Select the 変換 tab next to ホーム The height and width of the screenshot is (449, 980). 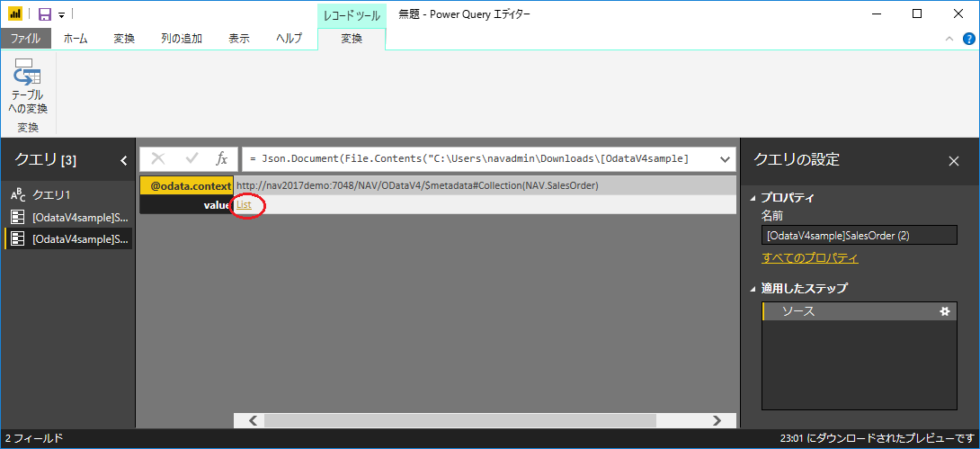point(124,39)
